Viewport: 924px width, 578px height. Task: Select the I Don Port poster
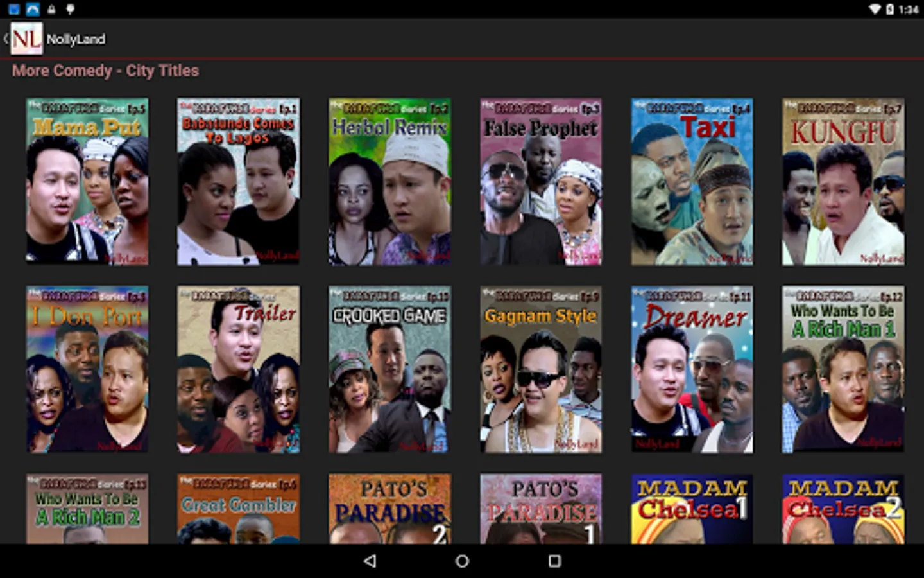[87, 369]
